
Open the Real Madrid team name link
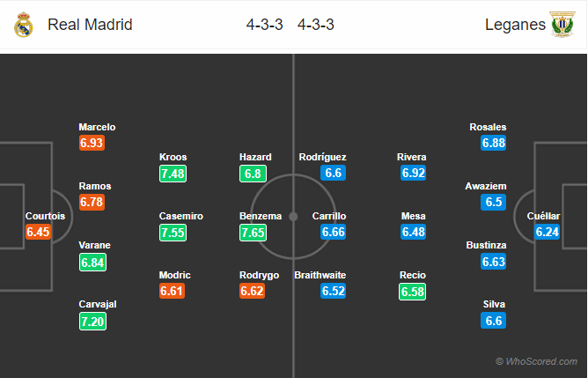pyautogui.click(x=90, y=25)
